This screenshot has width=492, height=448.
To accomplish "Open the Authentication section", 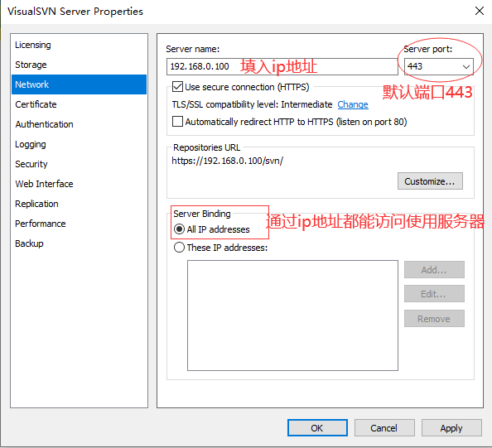I will 79,124.
